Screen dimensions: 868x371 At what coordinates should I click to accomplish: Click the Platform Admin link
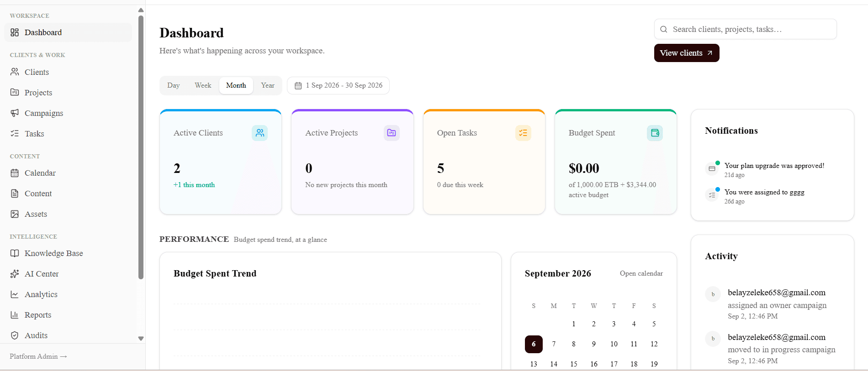pos(38,356)
